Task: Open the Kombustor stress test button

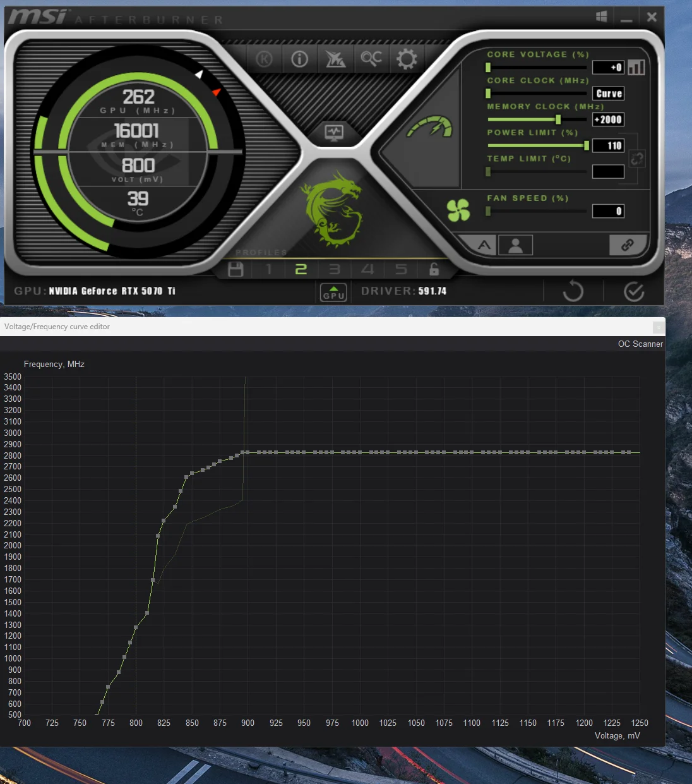Action: coord(264,59)
